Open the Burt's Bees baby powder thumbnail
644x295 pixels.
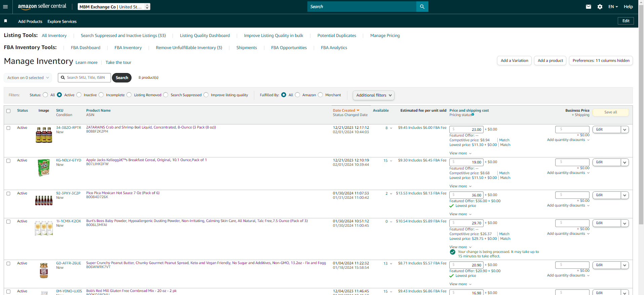click(44, 228)
